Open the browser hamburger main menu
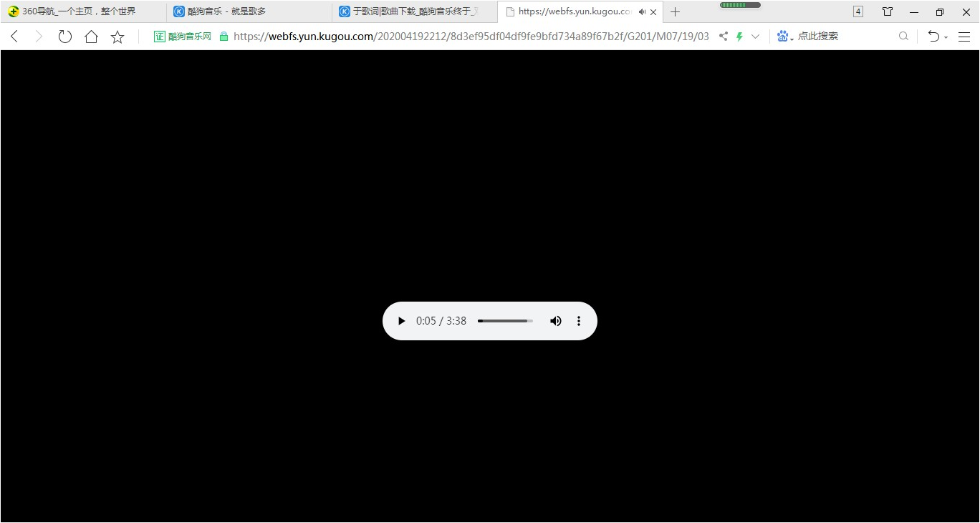This screenshot has width=980, height=523. point(964,37)
